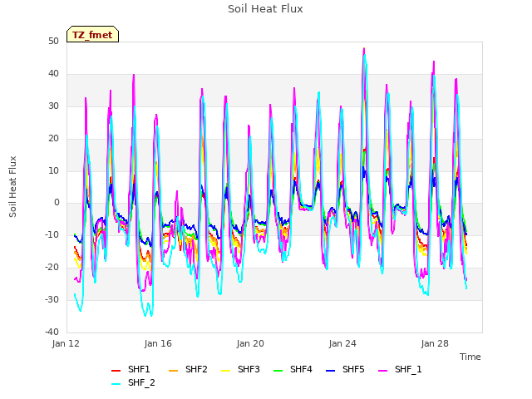
Task: Click the magenta SHF_1 legend color marker
Action: coord(382,371)
